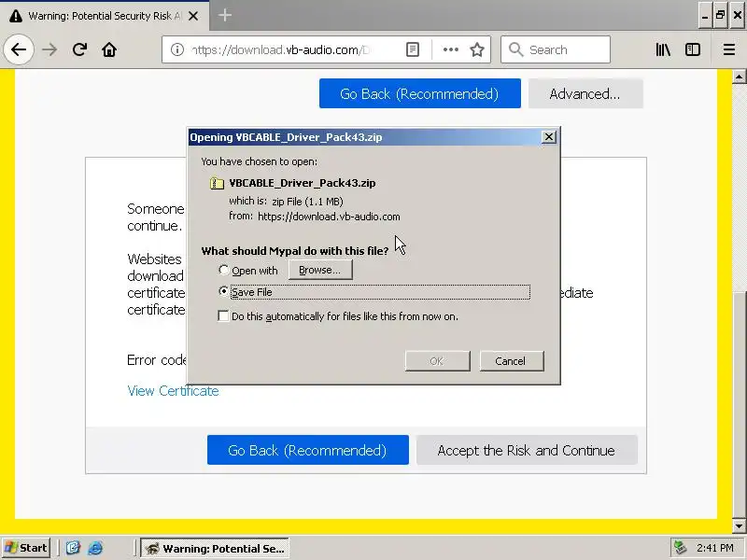
Task: Click the page scrollbar up arrow
Action: click(739, 77)
